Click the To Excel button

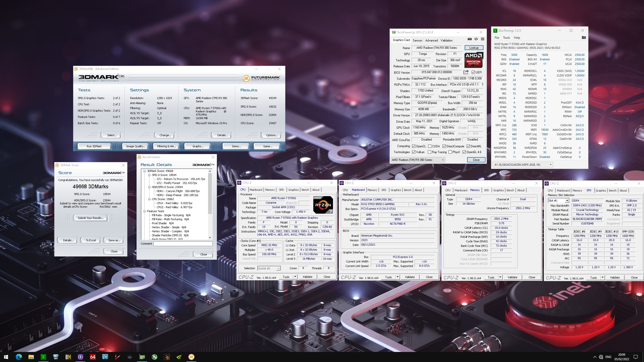coord(91,240)
